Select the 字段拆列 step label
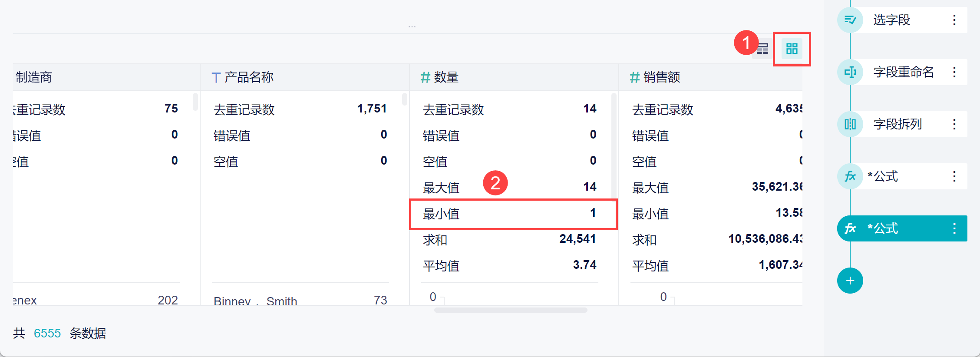Image resolution: width=980 pixels, height=357 pixels. (x=898, y=124)
